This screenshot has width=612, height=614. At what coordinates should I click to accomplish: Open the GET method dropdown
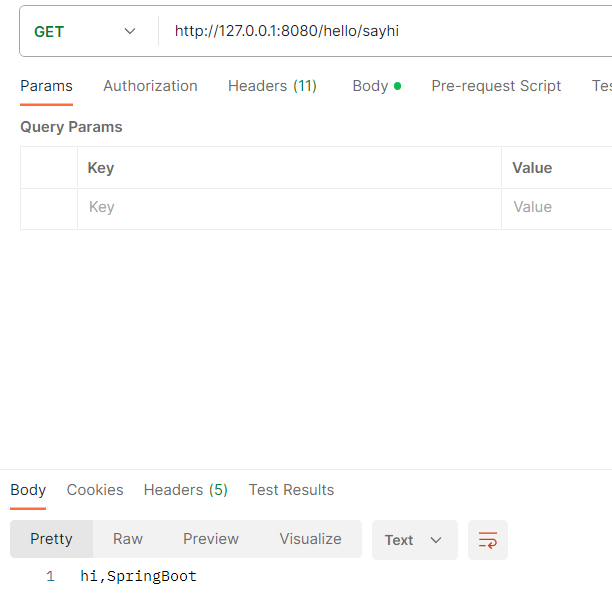tap(85, 31)
